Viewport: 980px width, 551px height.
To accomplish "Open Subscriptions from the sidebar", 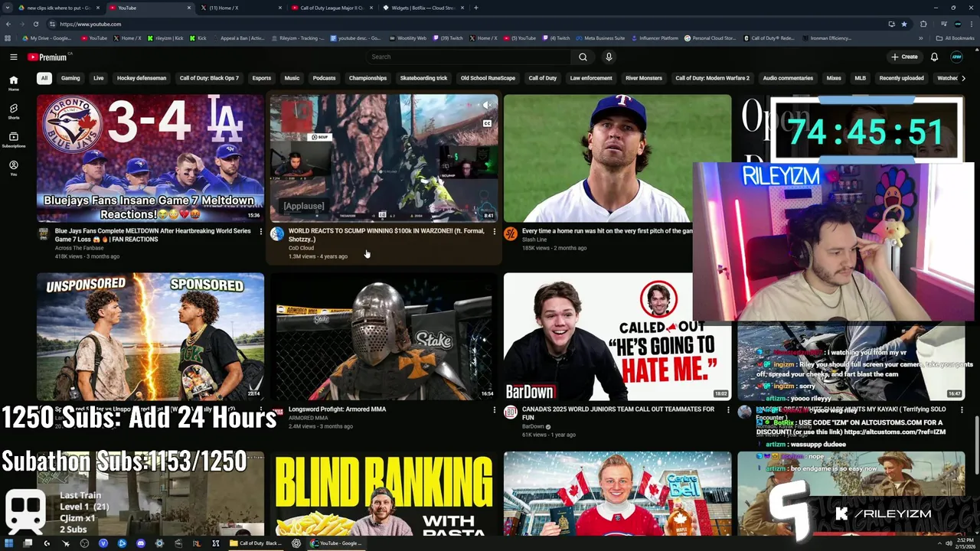I will [14, 139].
